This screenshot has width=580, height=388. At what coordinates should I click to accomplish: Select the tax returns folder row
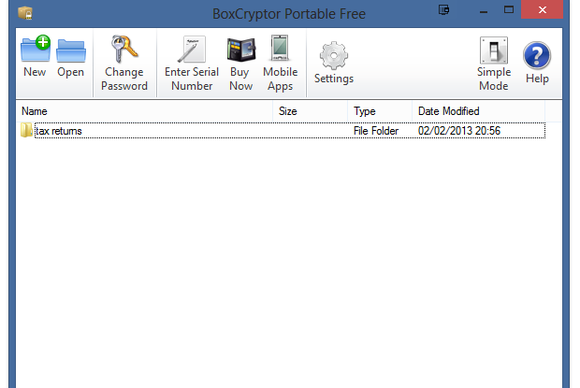283,131
